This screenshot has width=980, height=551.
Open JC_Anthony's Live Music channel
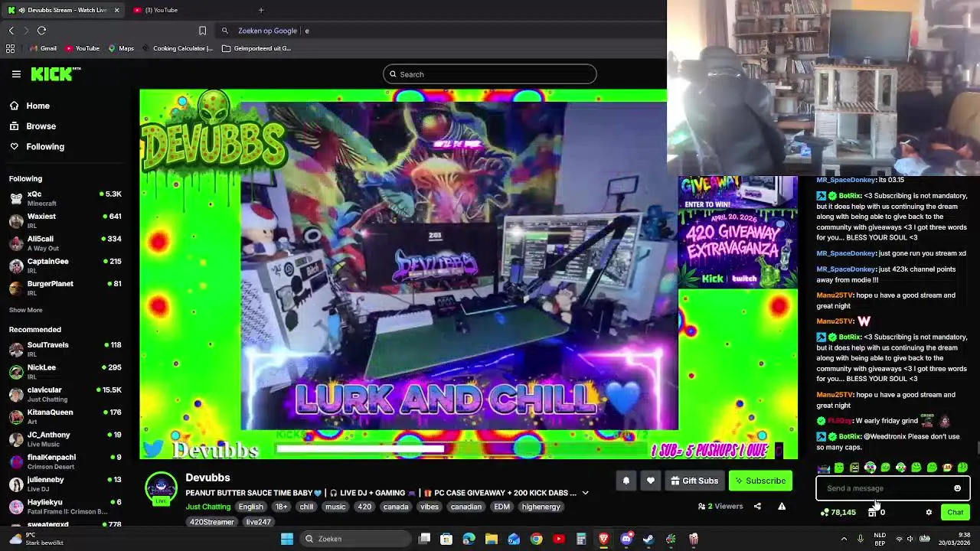tap(66, 439)
